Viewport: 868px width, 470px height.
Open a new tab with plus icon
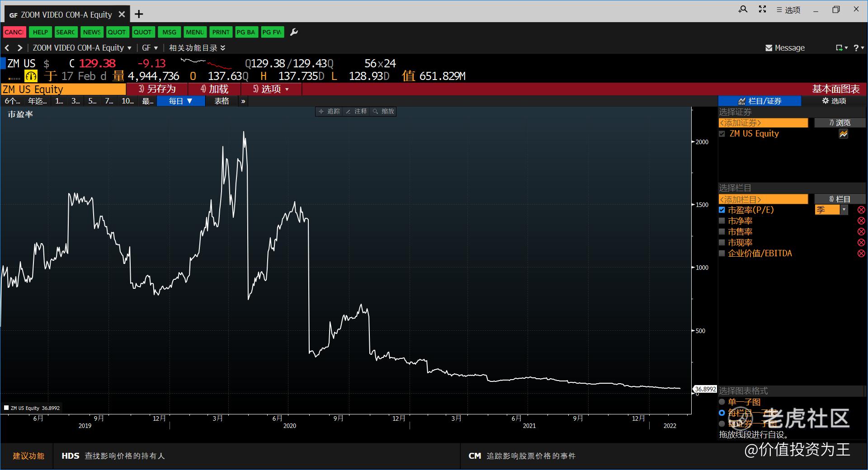point(139,14)
